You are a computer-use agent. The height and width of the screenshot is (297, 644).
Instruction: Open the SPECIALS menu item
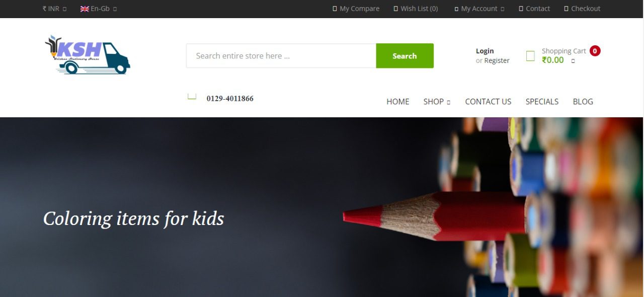point(542,102)
